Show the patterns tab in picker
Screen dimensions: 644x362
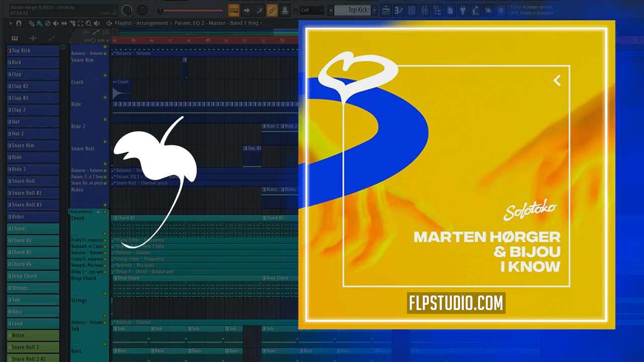coord(15,38)
